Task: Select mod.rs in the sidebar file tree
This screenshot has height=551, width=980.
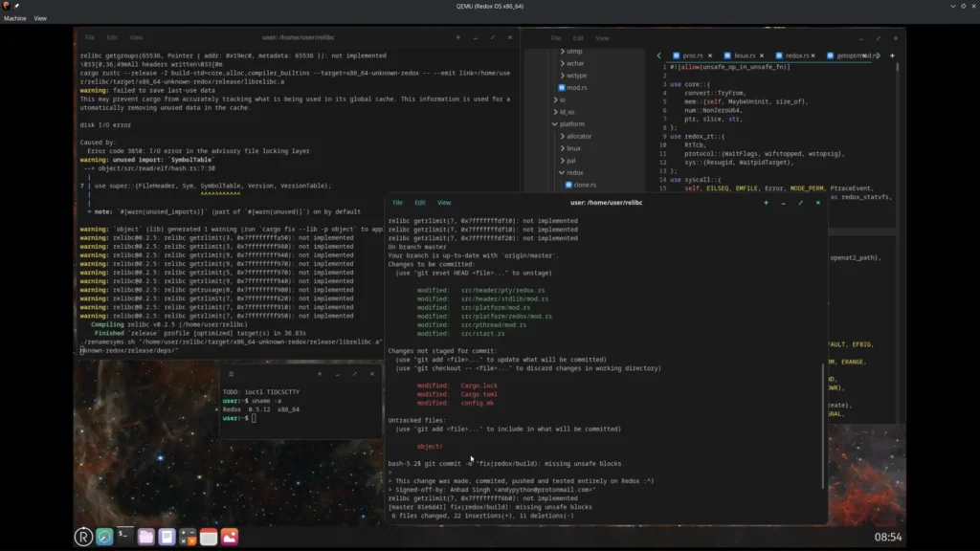Action: pyautogui.click(x=575, y=88)
